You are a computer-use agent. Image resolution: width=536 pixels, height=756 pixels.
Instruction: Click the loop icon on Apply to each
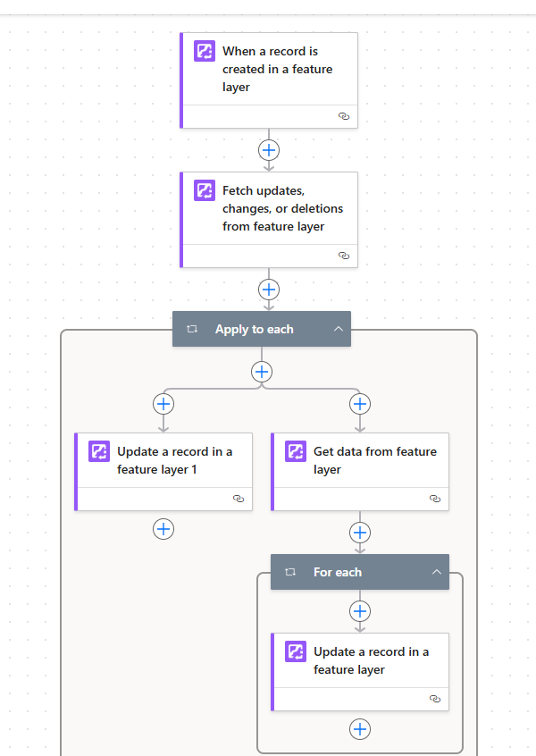(x=192, y=329)
